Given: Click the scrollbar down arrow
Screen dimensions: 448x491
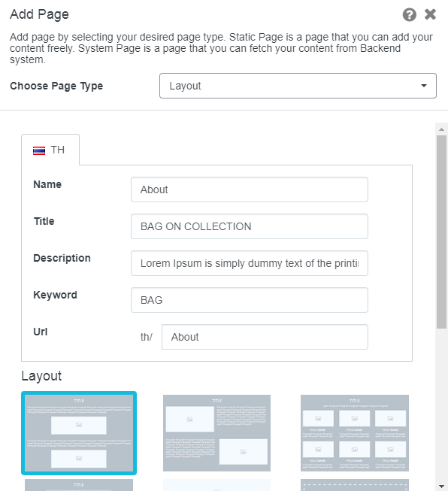Looking at the screenshot, I should pyautogui.click(x=441, y=486).
